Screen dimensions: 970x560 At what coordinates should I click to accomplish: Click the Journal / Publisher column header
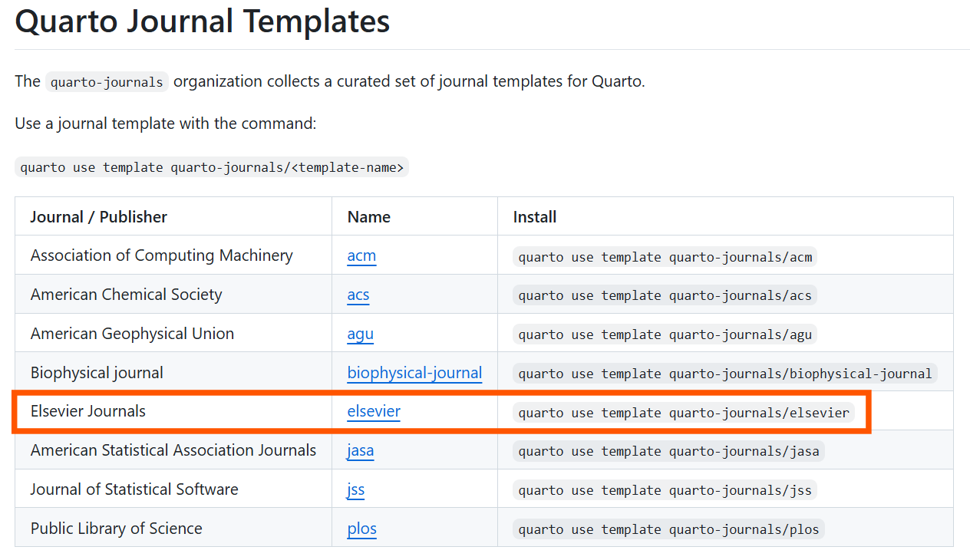point(99,217)
